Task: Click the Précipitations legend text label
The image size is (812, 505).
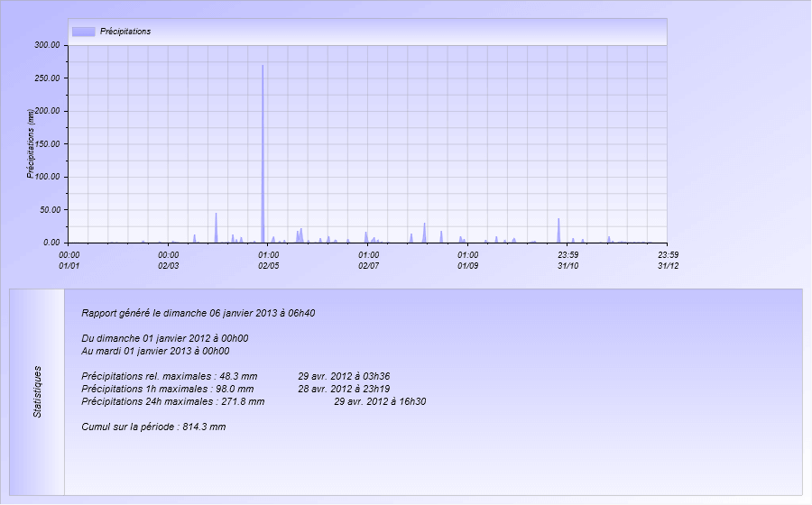Action: (x=125, y=32)
